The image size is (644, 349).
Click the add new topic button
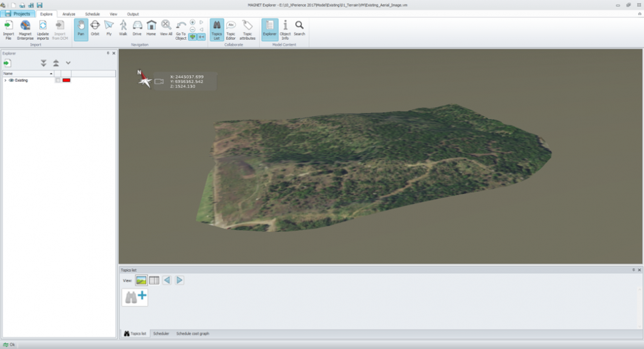pyautogui.click(x=135, y=297)
